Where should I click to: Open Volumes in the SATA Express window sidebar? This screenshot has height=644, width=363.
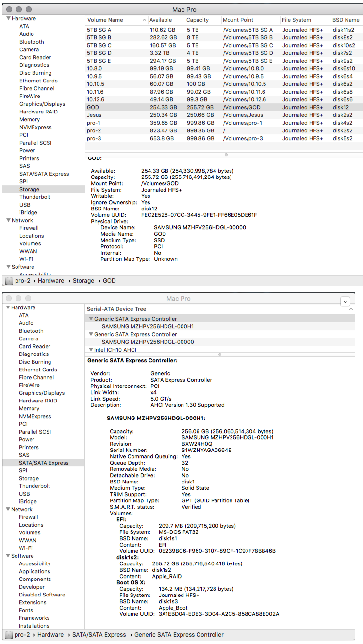pos(30,532)
